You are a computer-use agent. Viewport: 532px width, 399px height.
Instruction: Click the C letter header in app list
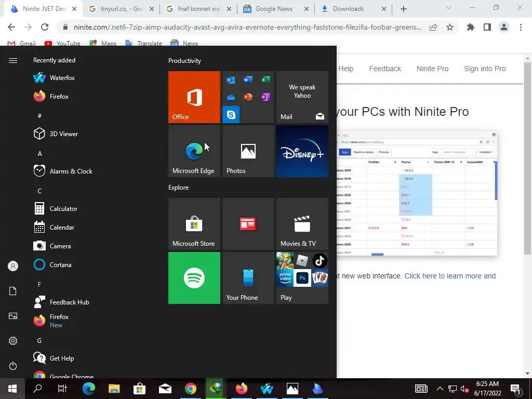39,191
